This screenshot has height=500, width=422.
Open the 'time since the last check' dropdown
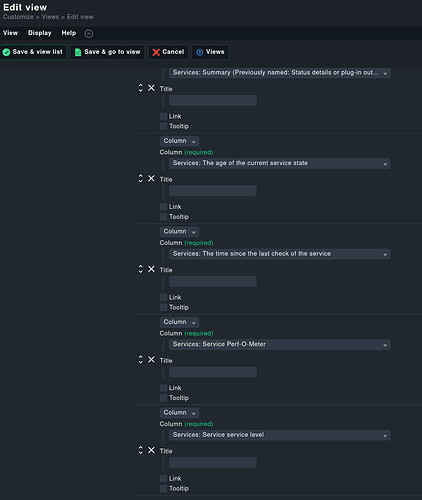[x=280, y=254]
